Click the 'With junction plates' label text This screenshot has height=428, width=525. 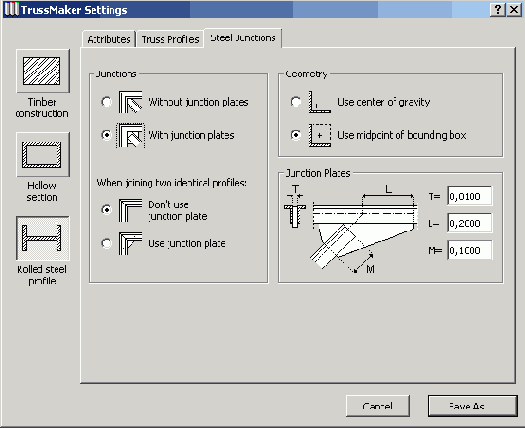point(191,135)
